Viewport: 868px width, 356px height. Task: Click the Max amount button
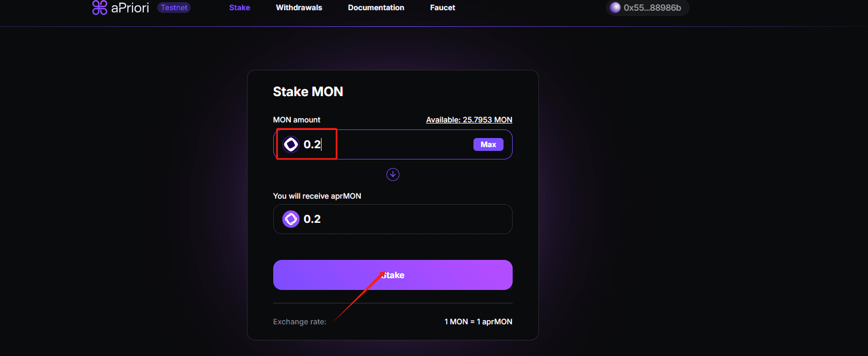[488, 144]
